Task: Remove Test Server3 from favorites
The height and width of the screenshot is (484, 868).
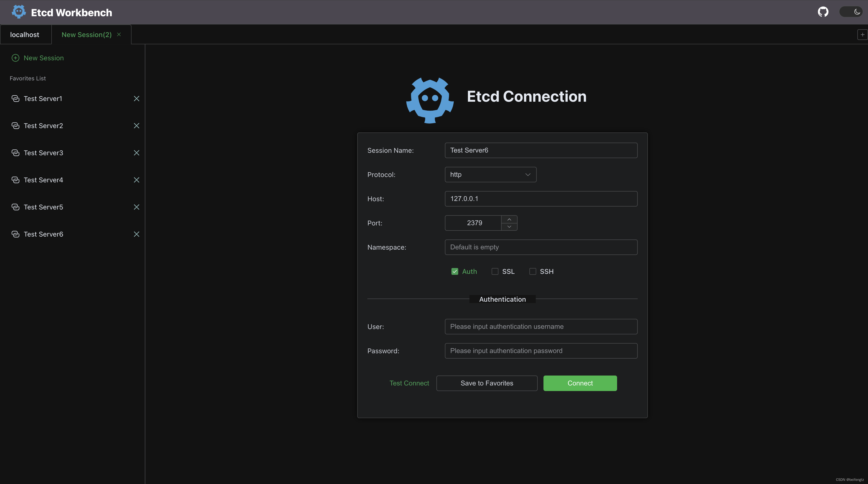Action: pos(136,153)
